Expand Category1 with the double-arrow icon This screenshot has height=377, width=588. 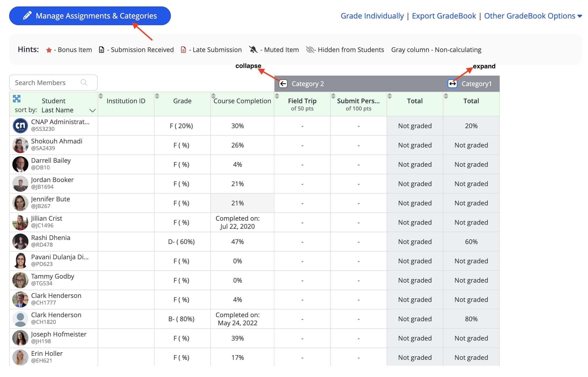pos(453,84)
